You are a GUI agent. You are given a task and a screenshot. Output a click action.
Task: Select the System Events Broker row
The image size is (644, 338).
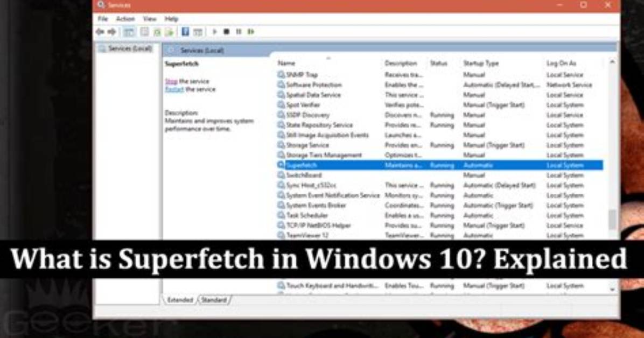coord(440,206)
